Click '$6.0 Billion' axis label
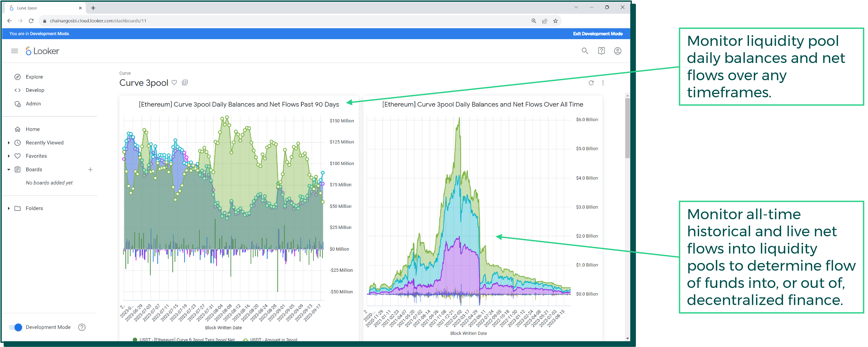The width and height of the screenshot is (868, 347). click(x=587, y=119)
